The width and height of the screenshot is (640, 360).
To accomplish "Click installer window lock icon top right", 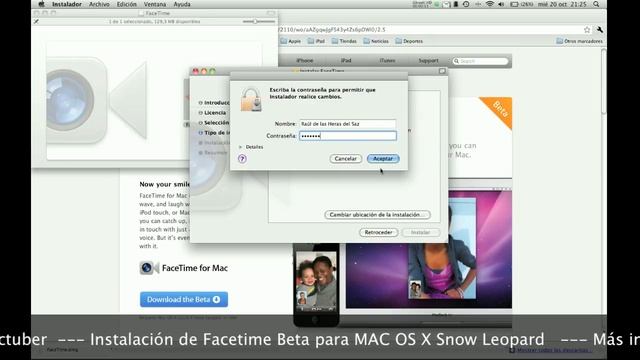I will (x=442, y=71).
